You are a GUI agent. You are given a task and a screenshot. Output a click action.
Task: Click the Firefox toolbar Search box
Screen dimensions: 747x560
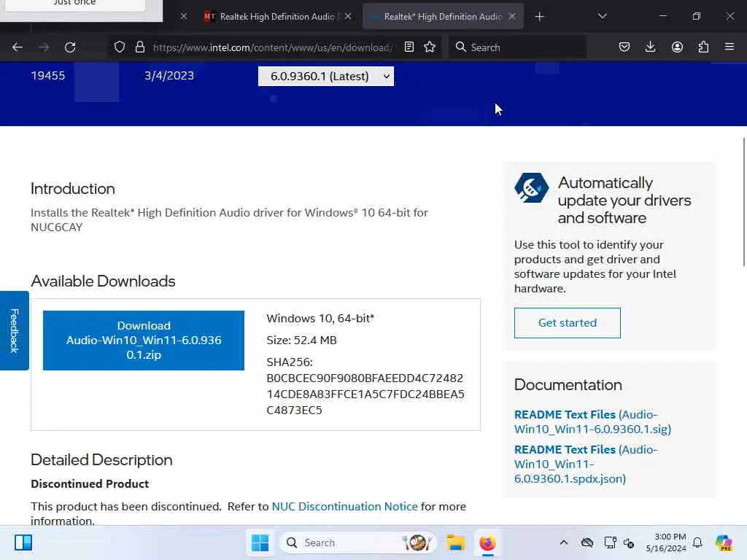(x=517, y=47)
